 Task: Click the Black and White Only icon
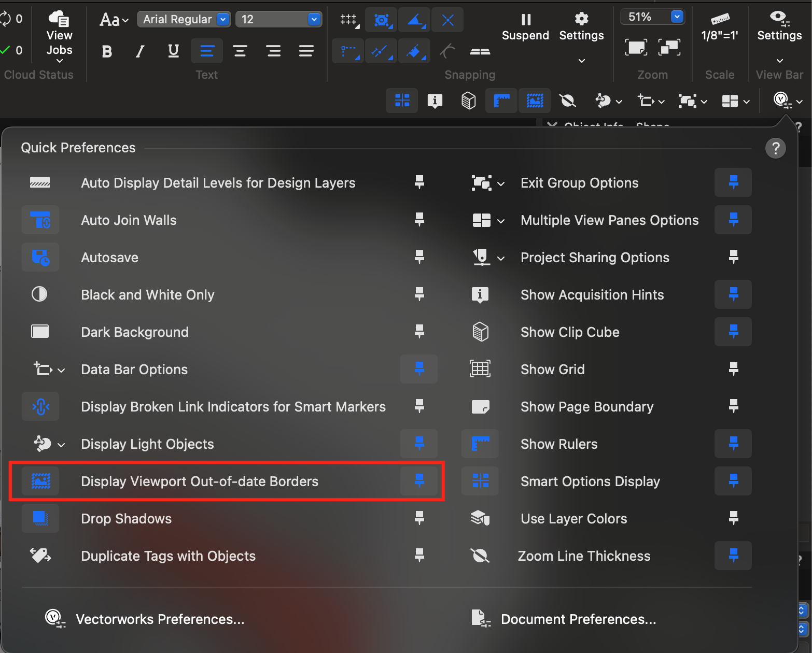[x=40, y=295]
